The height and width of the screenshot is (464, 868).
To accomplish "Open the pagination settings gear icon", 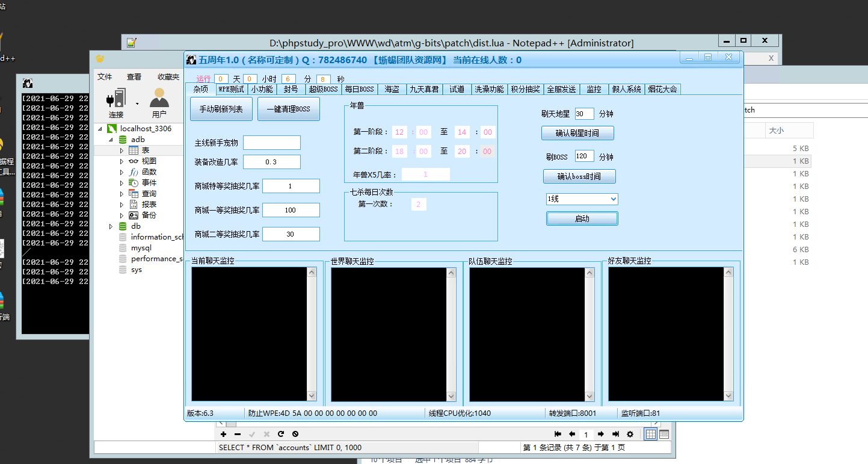I will (630, 434).
